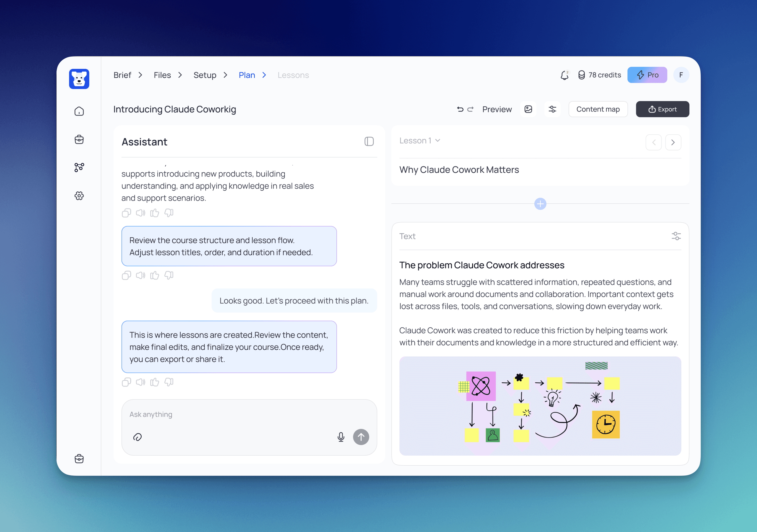Collapse the Assistant panel
The height and width of the screenshot is (532, 757).
pyautogui.click(x=369, y=141)
